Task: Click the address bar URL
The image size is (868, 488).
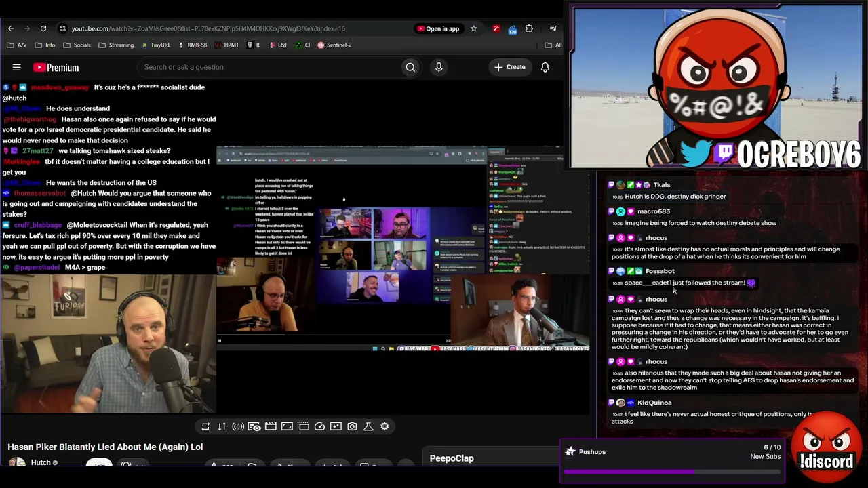Action: [x=208, y=28]
